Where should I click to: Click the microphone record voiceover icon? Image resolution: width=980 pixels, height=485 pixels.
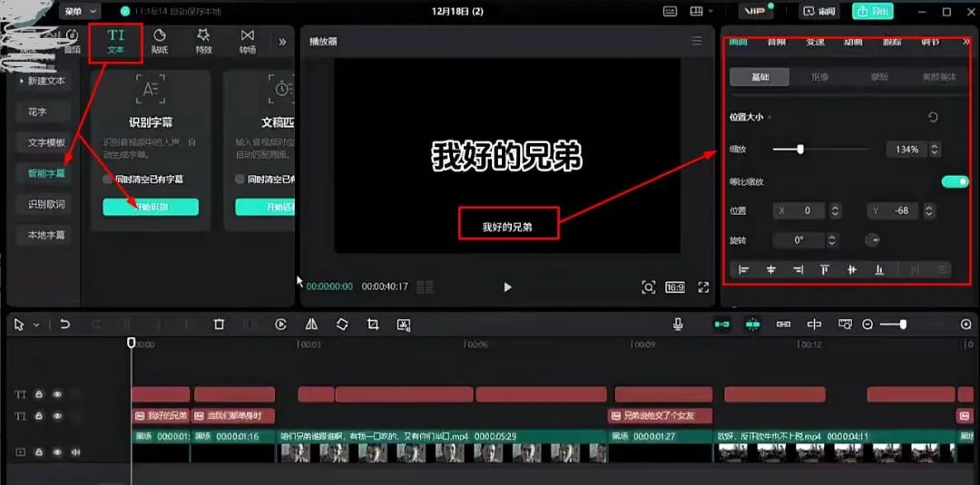[678, 325]
